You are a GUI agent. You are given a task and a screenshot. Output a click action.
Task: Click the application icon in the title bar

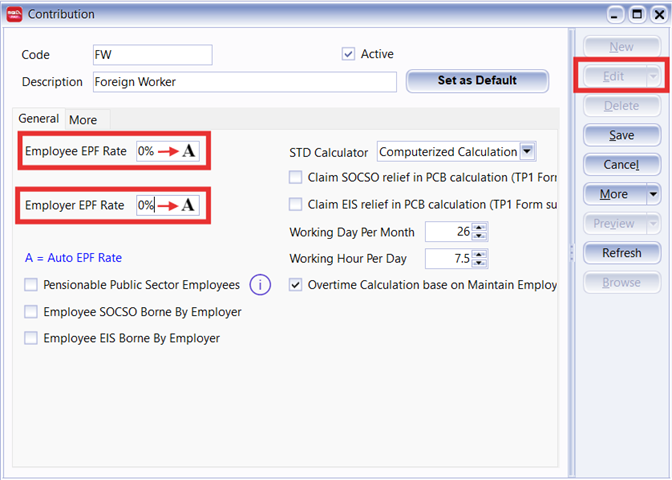click(13, 14)
